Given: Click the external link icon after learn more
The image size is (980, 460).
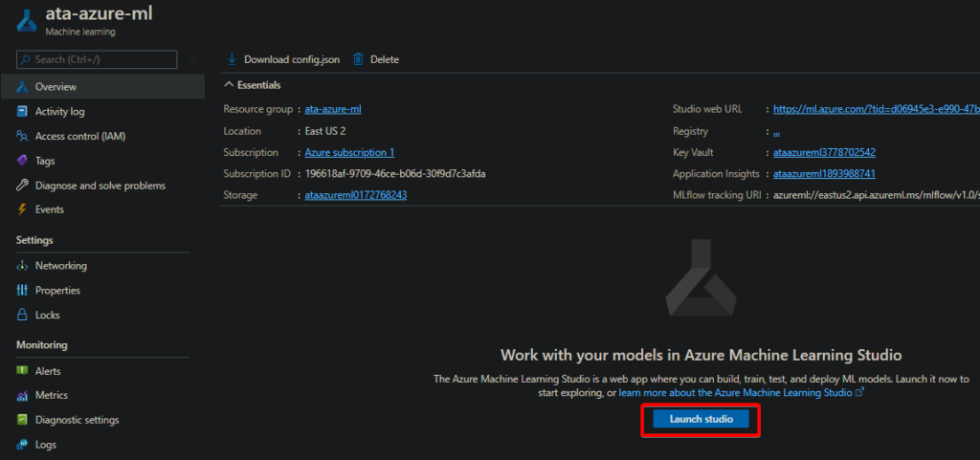Looking at the screenshot, I should point(859,393).
